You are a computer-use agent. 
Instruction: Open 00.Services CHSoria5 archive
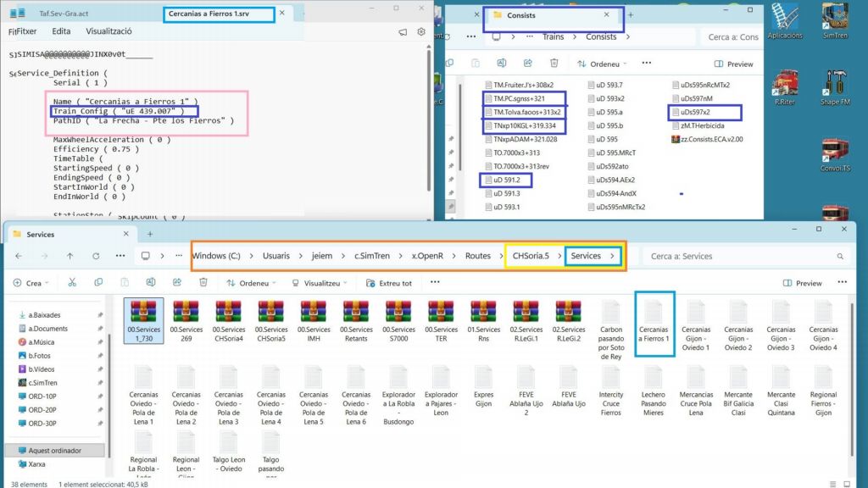point(271,321)
